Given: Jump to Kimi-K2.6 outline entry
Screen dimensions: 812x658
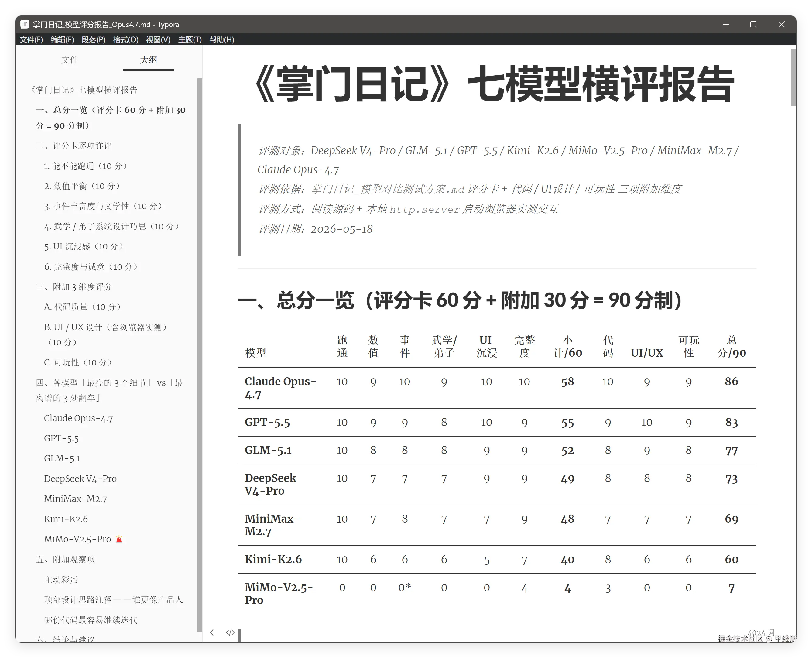Looking at the screenshot, I should coord(66,519).
